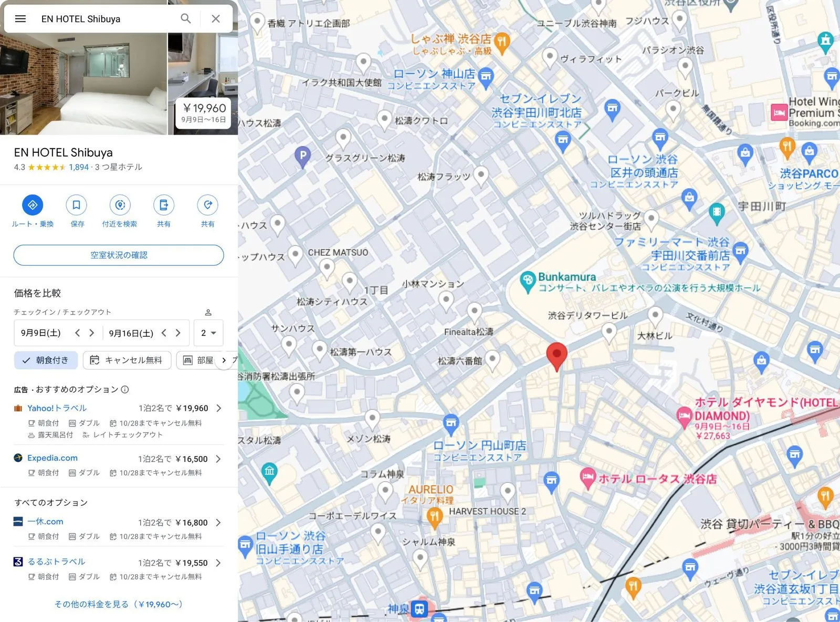Image resolution: width=840 pixels, height=622 pixels.
Task: Expand the Yahoo!トラベル ¥19,960 offer chevron
Action: pyautogui.click(x=218, y=408)
